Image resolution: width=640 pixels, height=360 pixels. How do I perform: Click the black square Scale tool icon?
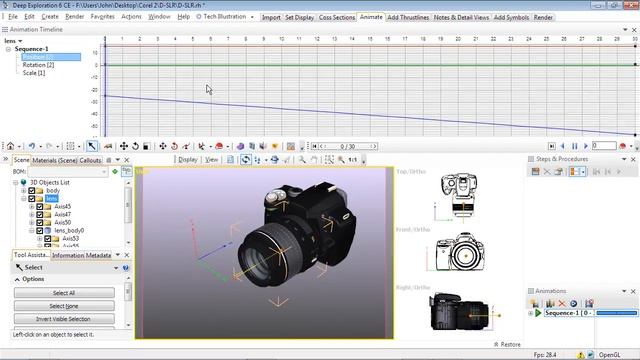(146, 146)
